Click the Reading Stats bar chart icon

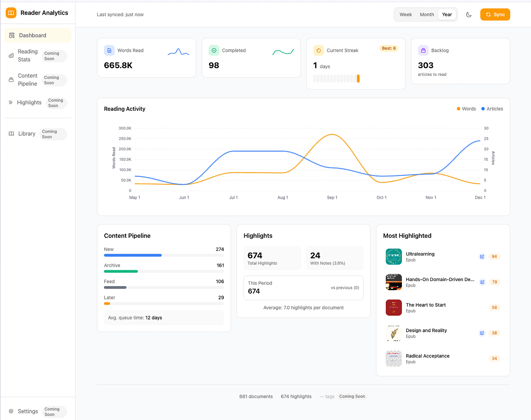(x=11, y=55)
